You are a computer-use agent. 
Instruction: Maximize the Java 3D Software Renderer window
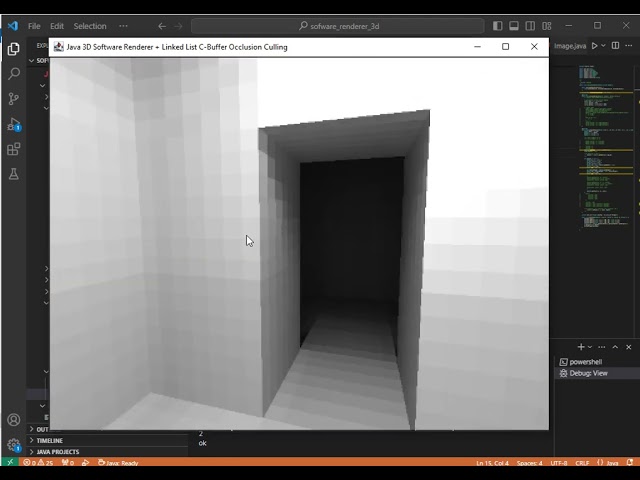click(x=505, y=47)
